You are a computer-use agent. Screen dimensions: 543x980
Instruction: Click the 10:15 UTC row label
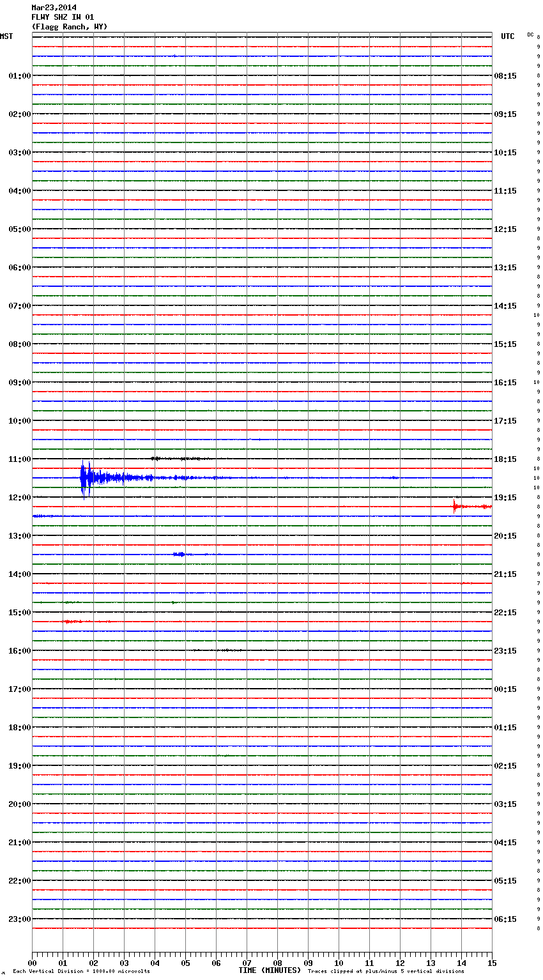tap(505, 152)
